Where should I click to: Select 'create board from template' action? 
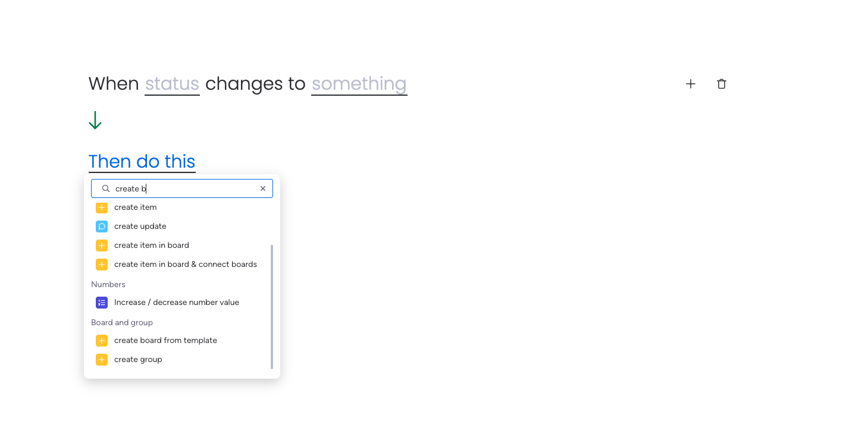click(x=165, y=341)
